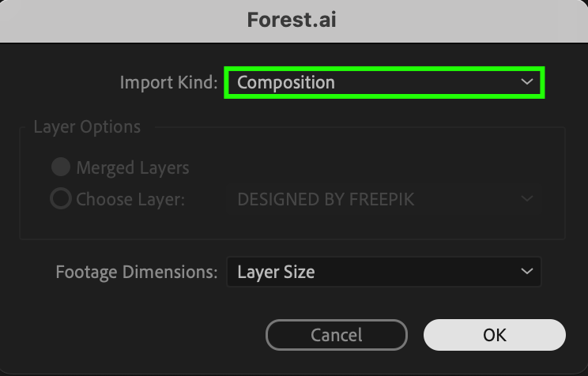Click the DESIGNED BY FREEPIK layer name

326,199
